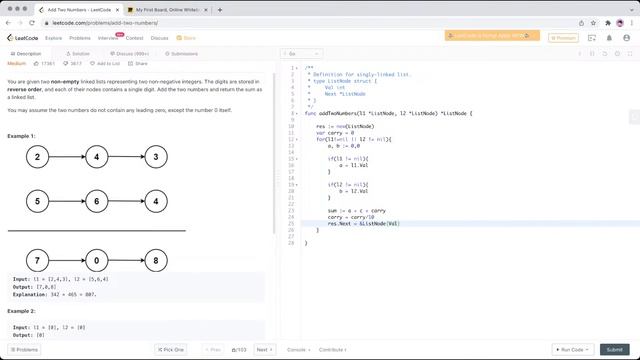Click the orange promotional banner
The width and height of the screenshot is (640, 360).
(492, 36)
